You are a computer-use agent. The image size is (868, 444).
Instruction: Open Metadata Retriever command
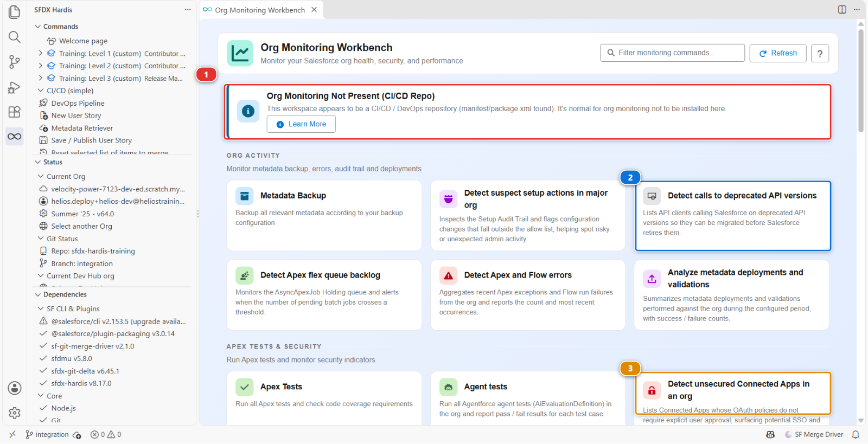tap(82, 128)
